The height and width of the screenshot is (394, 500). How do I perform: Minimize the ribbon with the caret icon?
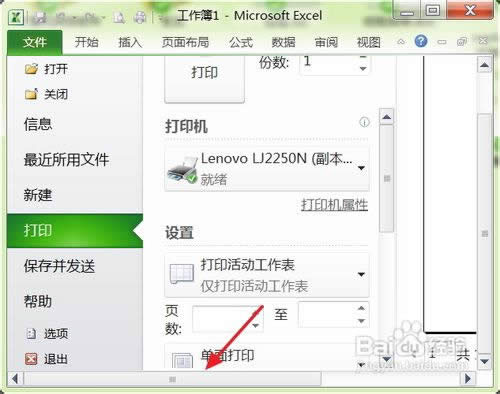(x=401, y=42)
